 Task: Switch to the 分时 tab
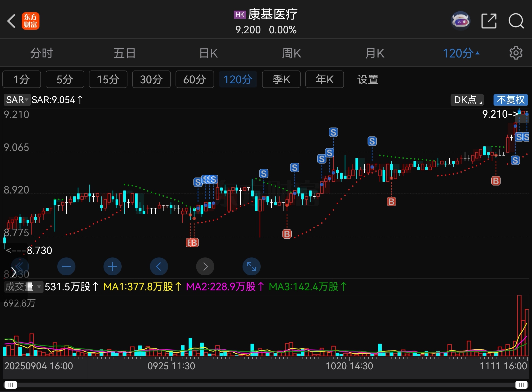point(42,53)
